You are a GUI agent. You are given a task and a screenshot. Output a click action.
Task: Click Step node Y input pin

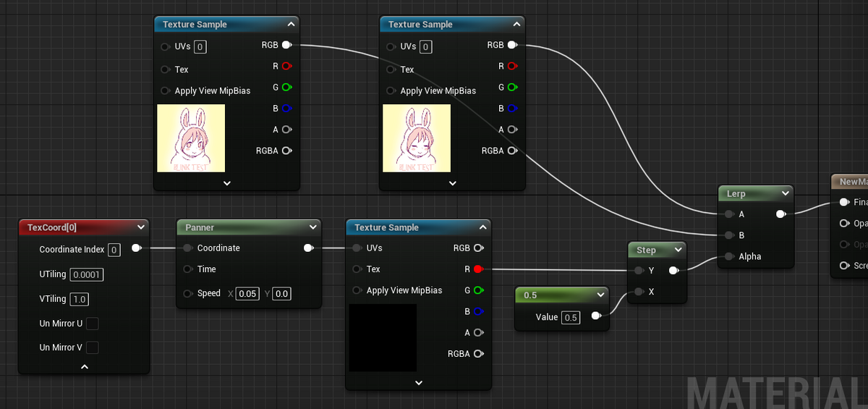pyautogui.click(x=639, y=271)
